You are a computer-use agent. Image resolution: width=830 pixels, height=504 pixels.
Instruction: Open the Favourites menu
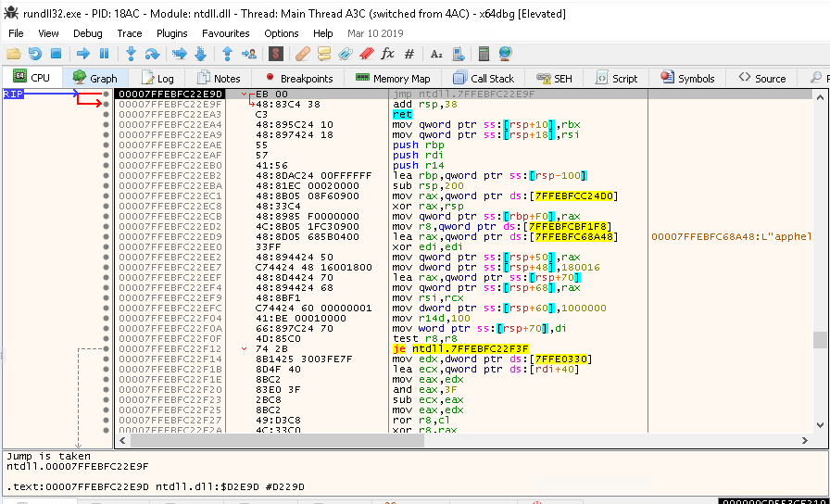pos(225,33)
